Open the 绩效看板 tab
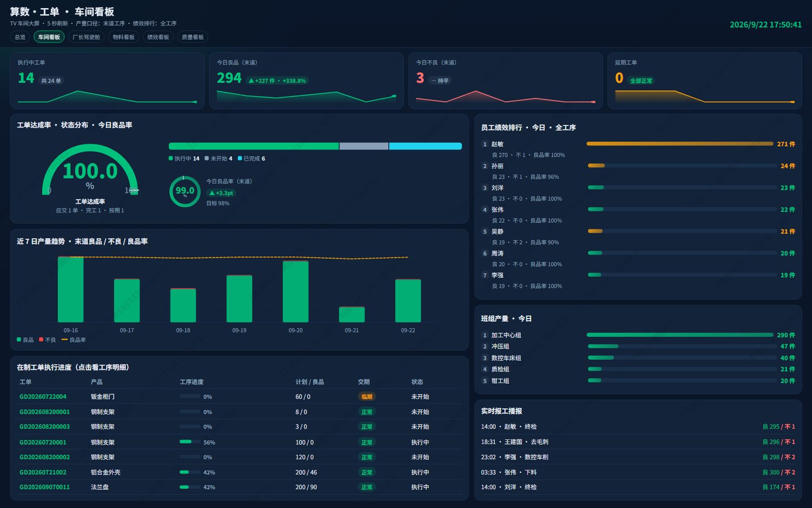The height and width of the screenshot is (508, 812). [158, 37]
